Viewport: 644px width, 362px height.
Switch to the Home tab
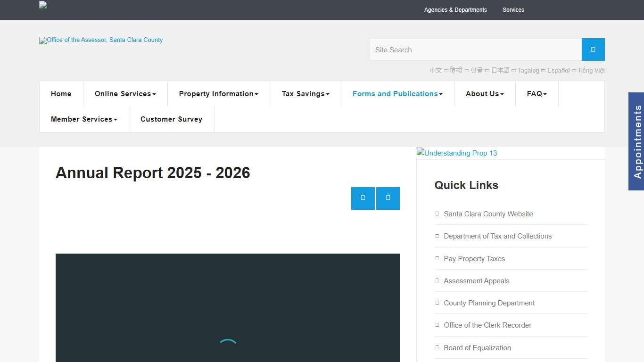pyautogui.click(x=61, y=93)
